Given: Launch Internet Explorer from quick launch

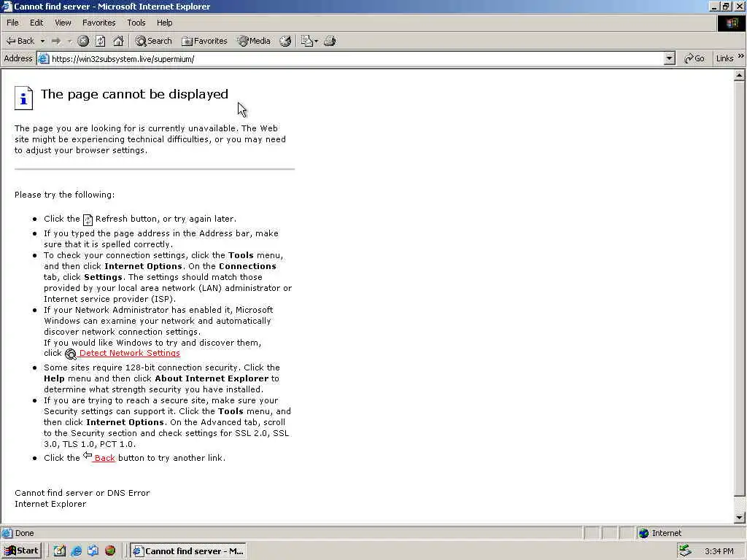Looking at the screenshot, I should tap(76, 551).
